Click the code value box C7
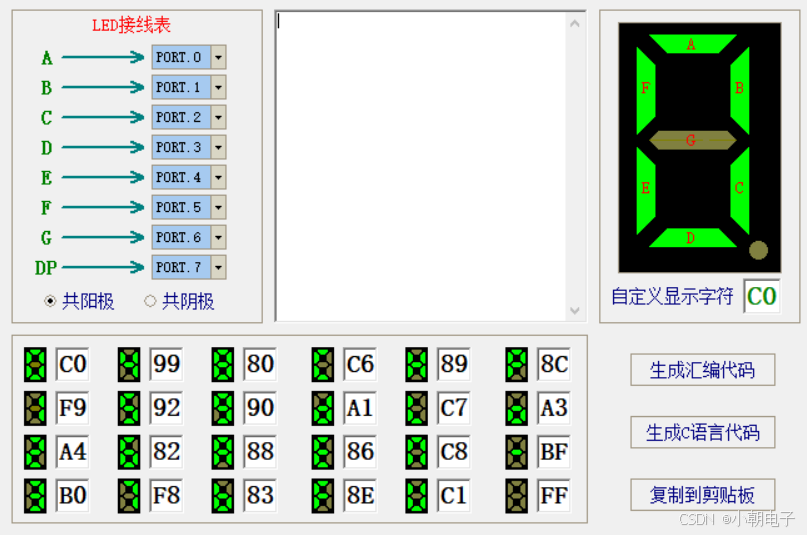Viewport: 807px width, 535px height. tap(453, 408)
